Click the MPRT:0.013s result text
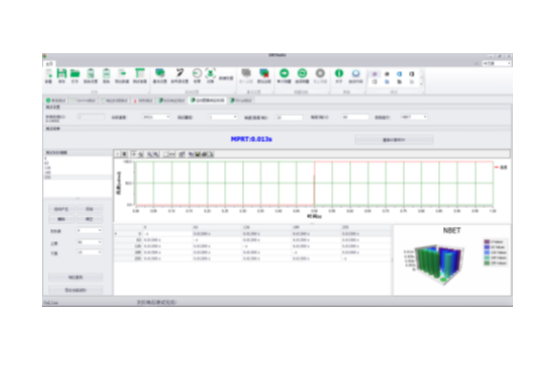Image resolution: width=540 pixels, height=380 pixels. [251, 139]
